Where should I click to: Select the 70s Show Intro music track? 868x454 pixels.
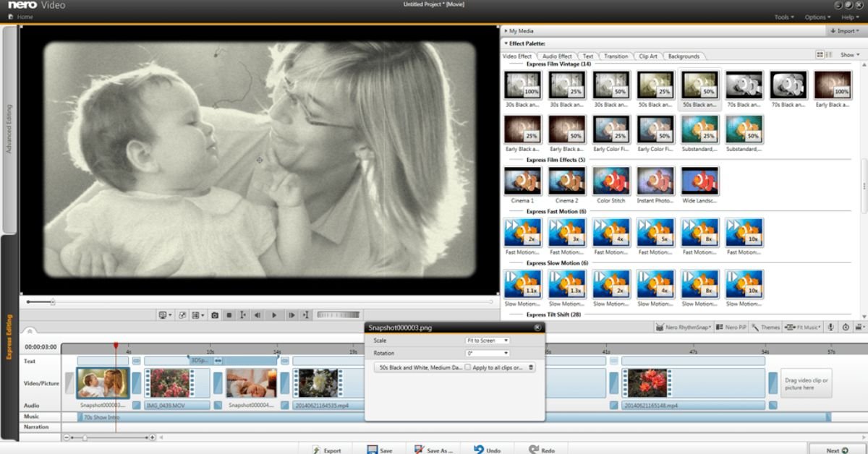tap(454, 417)
